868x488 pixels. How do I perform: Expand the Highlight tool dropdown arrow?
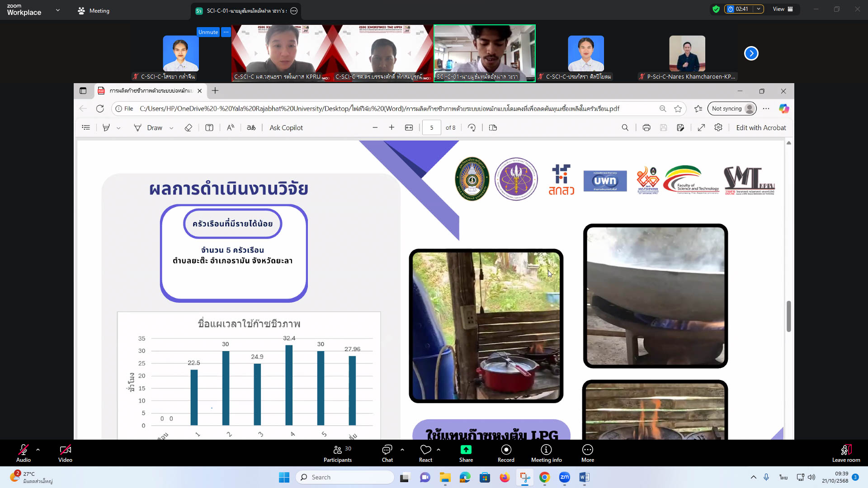click(x=118, y=128)
